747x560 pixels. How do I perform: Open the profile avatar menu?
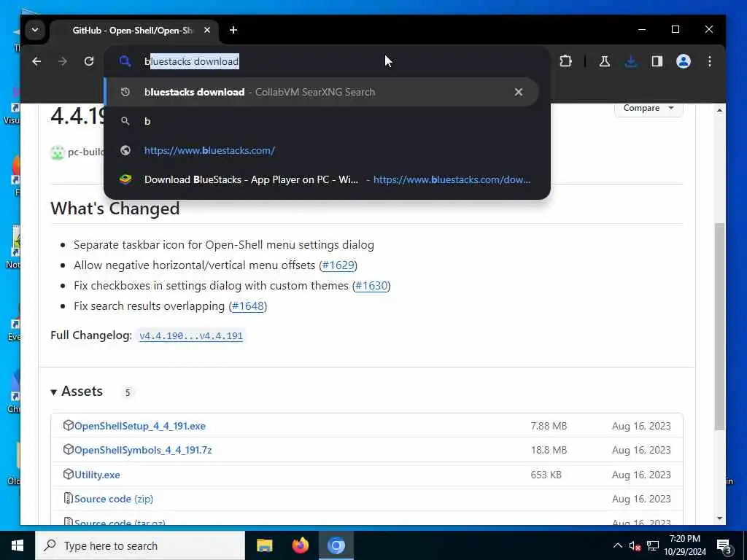tap(683, 61)
